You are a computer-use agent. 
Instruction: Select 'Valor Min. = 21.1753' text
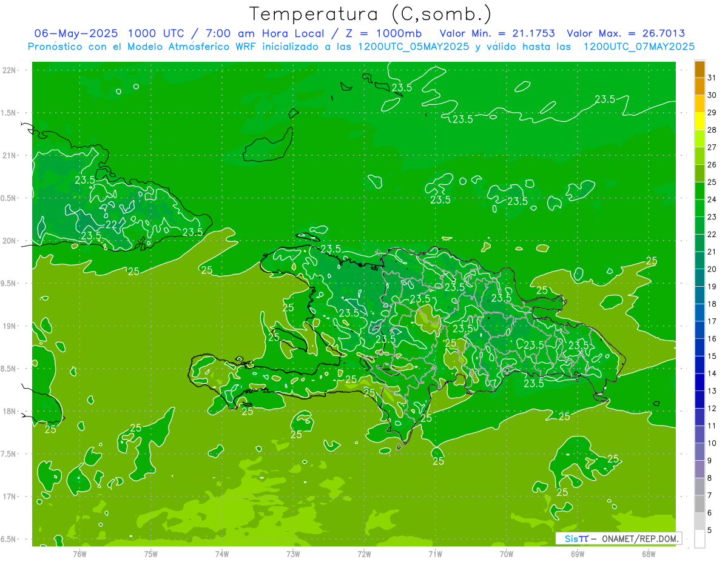(497, 33)
